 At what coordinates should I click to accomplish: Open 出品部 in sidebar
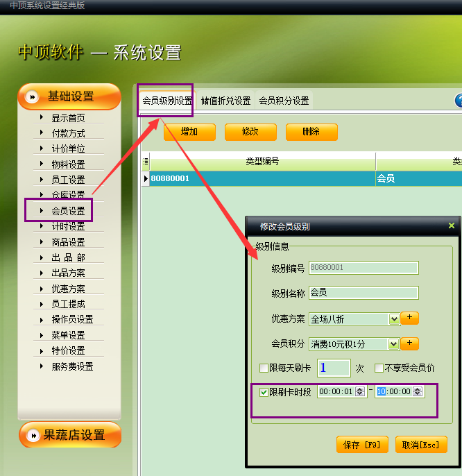click(x=68, y=257)
